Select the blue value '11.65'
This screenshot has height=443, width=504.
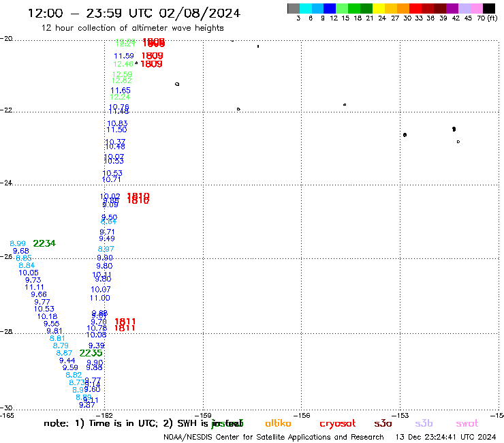tap(121, 91)
